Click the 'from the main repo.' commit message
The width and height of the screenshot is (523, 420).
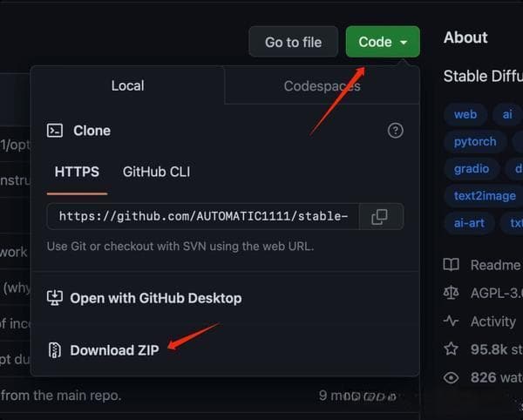click(61, 396)
